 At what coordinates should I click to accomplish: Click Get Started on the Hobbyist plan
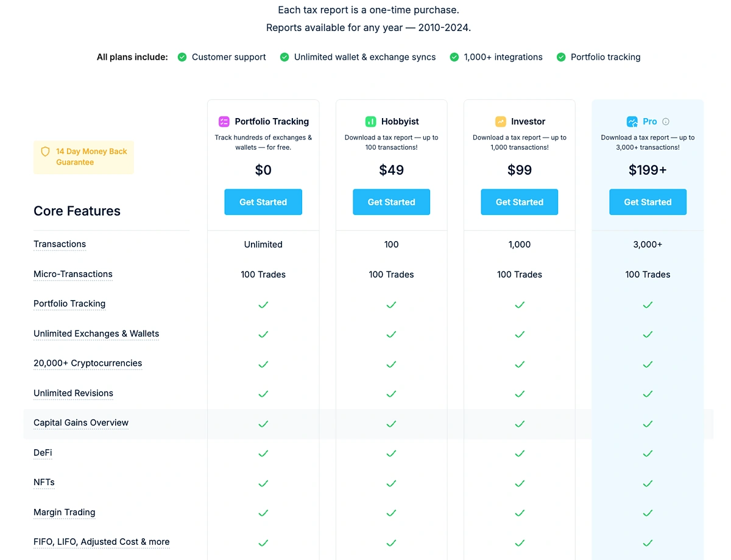click(x=391, y=201)
